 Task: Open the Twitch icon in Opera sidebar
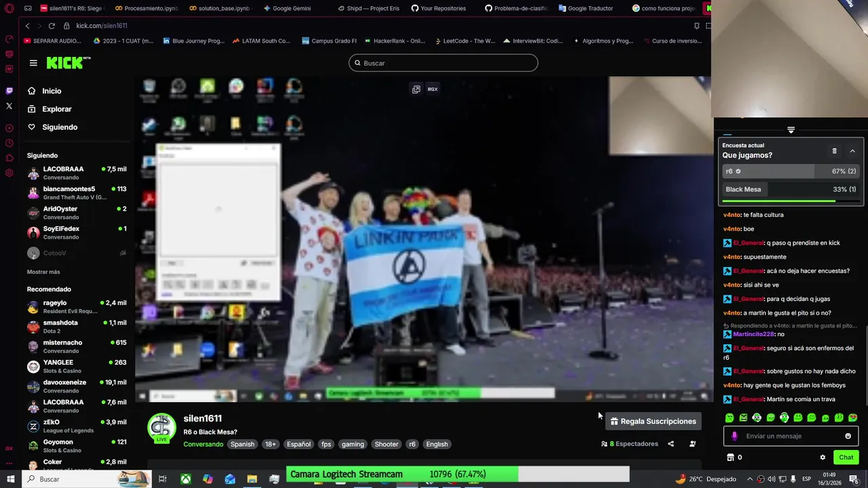click(9, 91)
